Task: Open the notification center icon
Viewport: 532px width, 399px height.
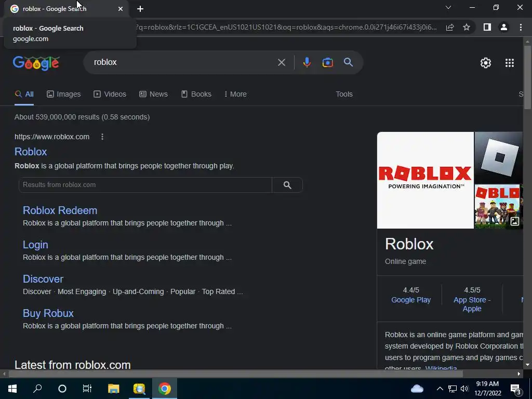Action: [x=516, y=389]
